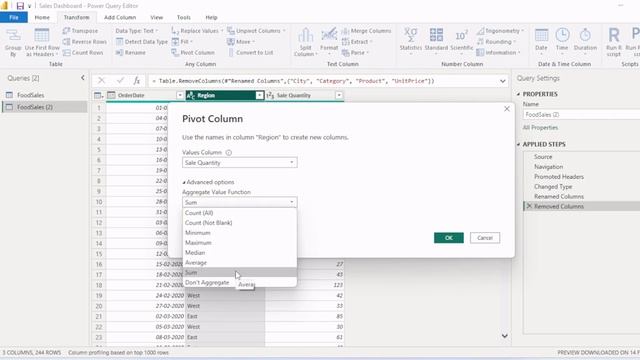
Task: Switch to the Home ribbon tab
Action: [x=42, y=18]
